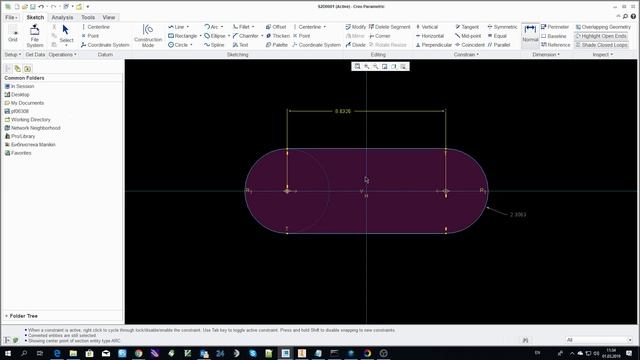Expand the Setup group dropdown
The image size is (640, 360).
13,55
